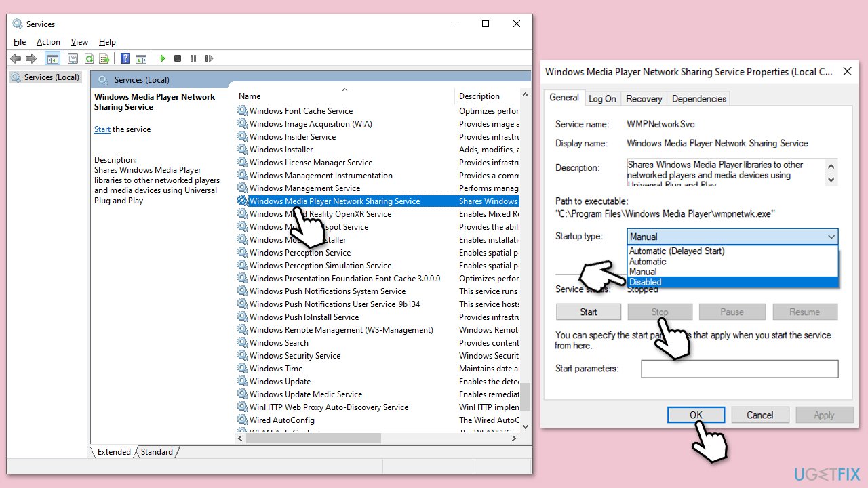Screen dimensions: 868x488
Task: Switch to the Log On tab
Action: [x=602, y=98]
